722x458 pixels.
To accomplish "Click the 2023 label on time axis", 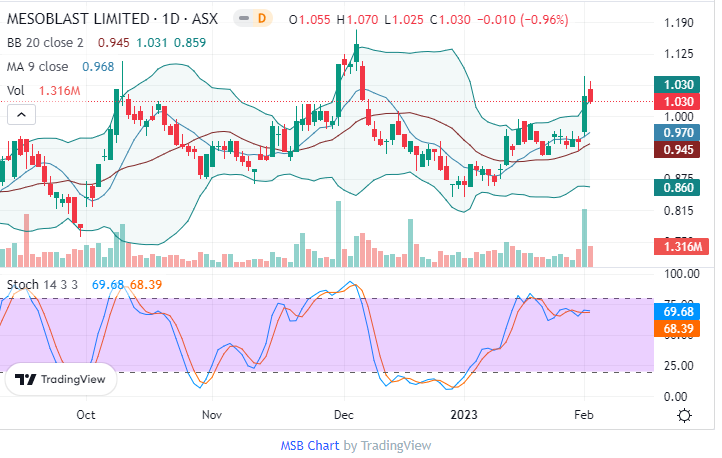I will click(x=463, y=414).
